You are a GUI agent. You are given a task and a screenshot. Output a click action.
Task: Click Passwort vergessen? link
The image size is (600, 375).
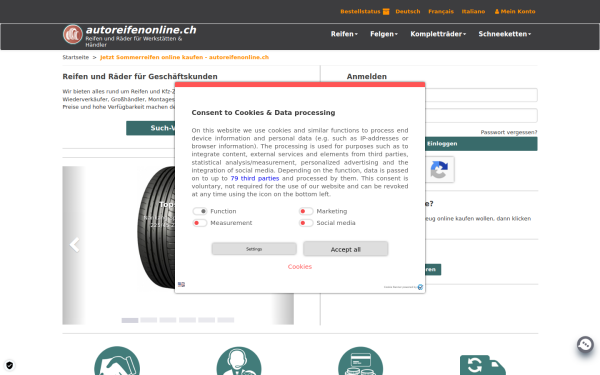point(509,132)
